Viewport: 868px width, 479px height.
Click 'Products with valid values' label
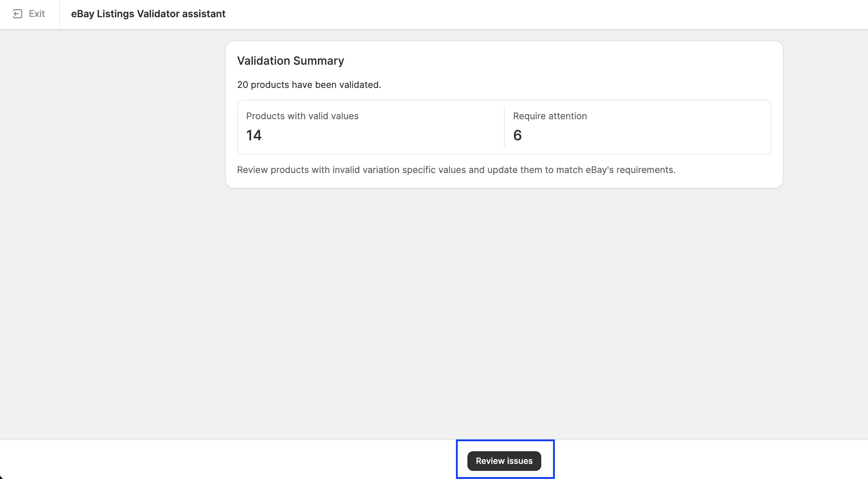pos(302,116)
